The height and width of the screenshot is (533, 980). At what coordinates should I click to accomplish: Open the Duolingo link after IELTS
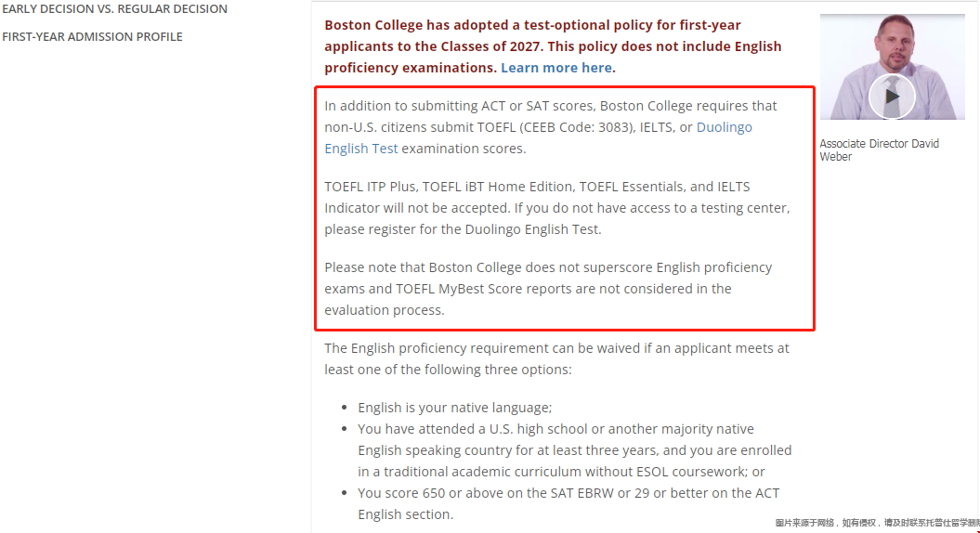pos(724,127)
